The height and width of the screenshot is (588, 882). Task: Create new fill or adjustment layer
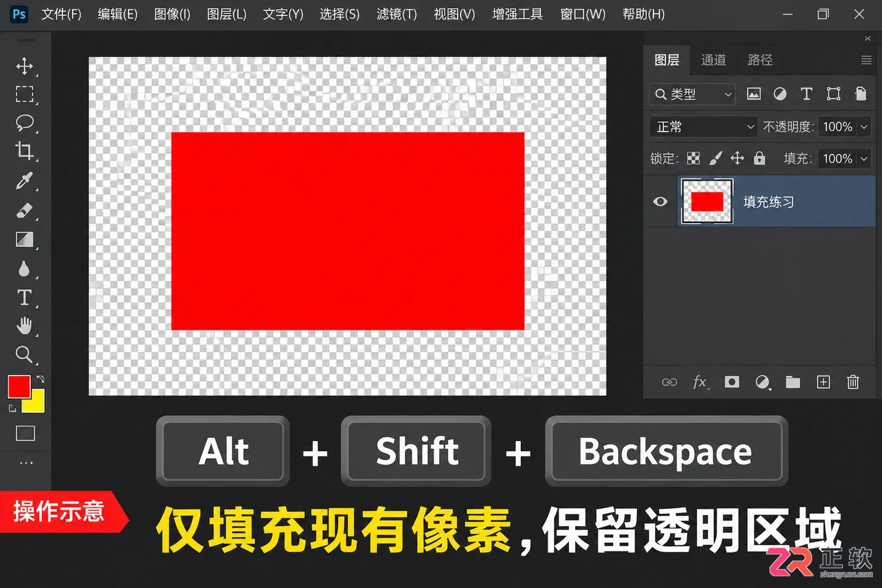coord(763,382)
